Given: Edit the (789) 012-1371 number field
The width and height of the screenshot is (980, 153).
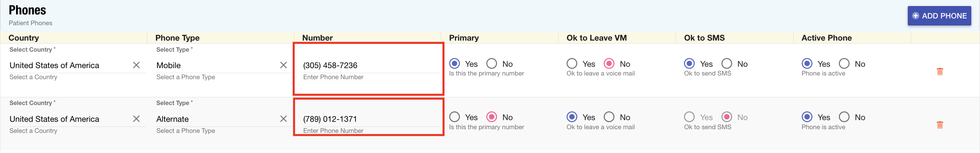Looking at the screenshot, I should click(369, 119).
